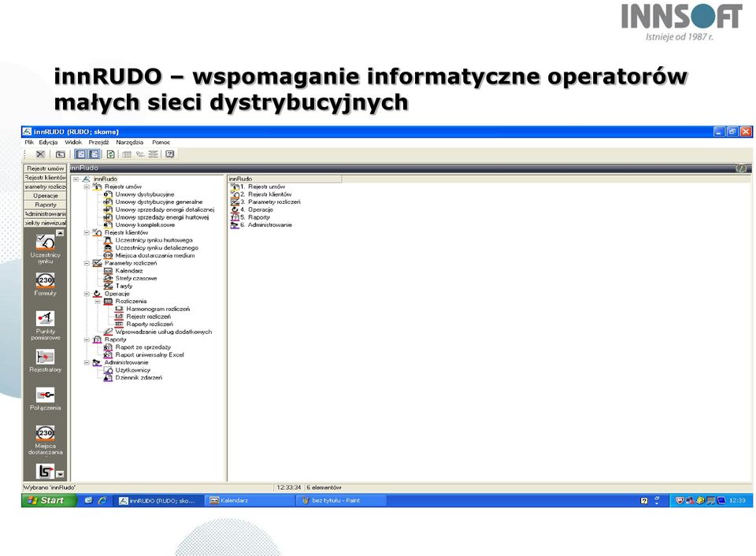This screenshot has width=756, height=556.
Task: Collapse the Administrowanie tree node
Action: tap(87, 362)
